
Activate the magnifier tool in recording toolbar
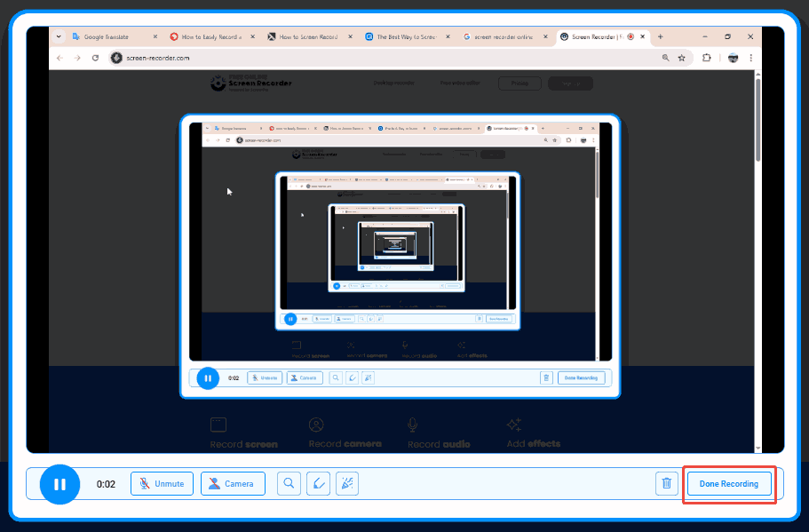point(289,484)
